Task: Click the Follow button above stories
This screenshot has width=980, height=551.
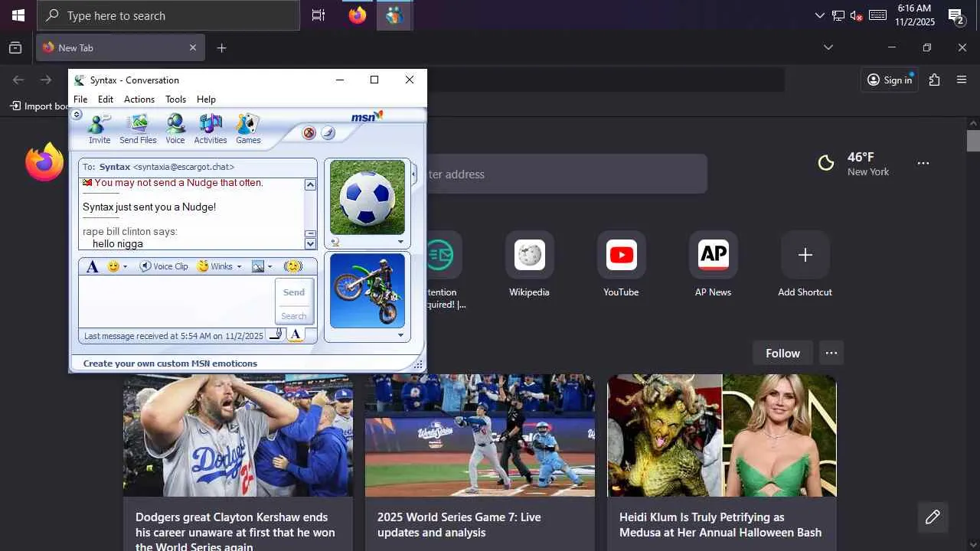Action: coord(782,353)
